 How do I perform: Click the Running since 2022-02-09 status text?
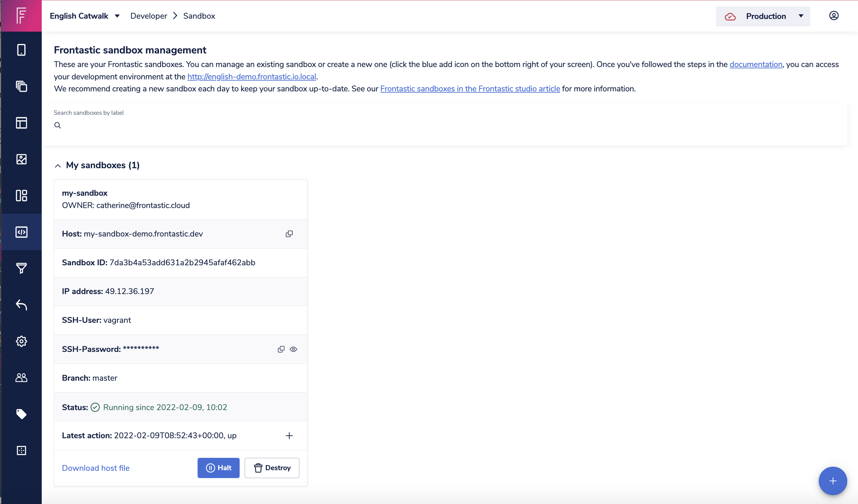[165, 407]
